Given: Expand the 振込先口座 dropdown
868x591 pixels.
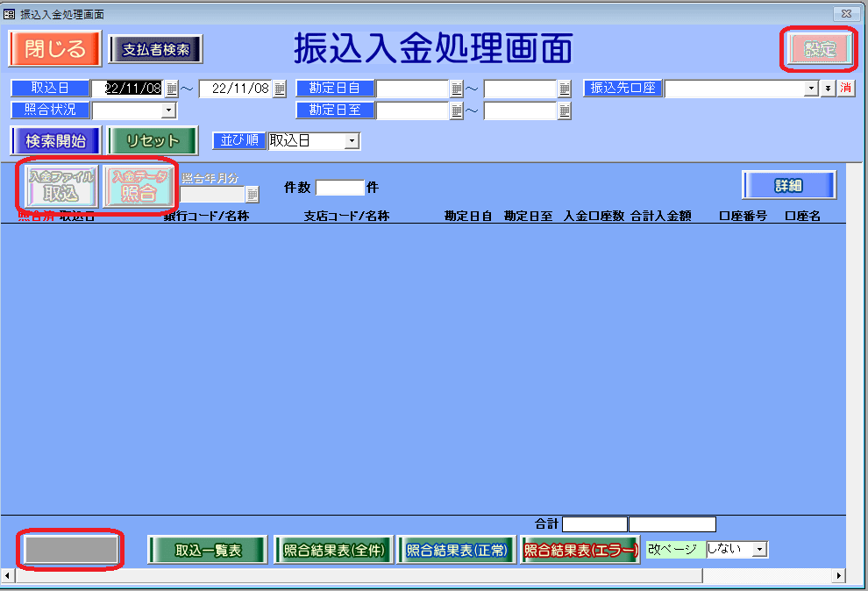Looking at the screenshot, I should [811, 89].
